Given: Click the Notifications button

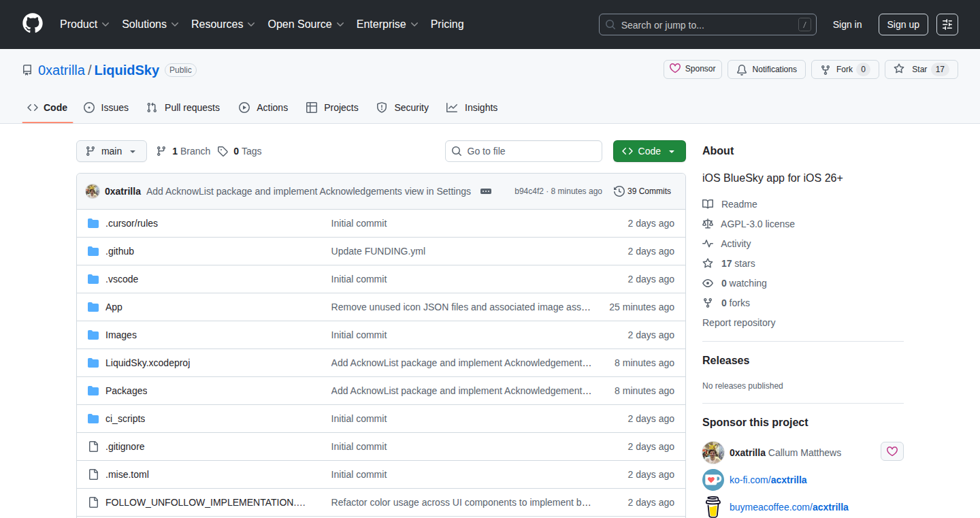Looking at the screenshot, I should (766, 69).
